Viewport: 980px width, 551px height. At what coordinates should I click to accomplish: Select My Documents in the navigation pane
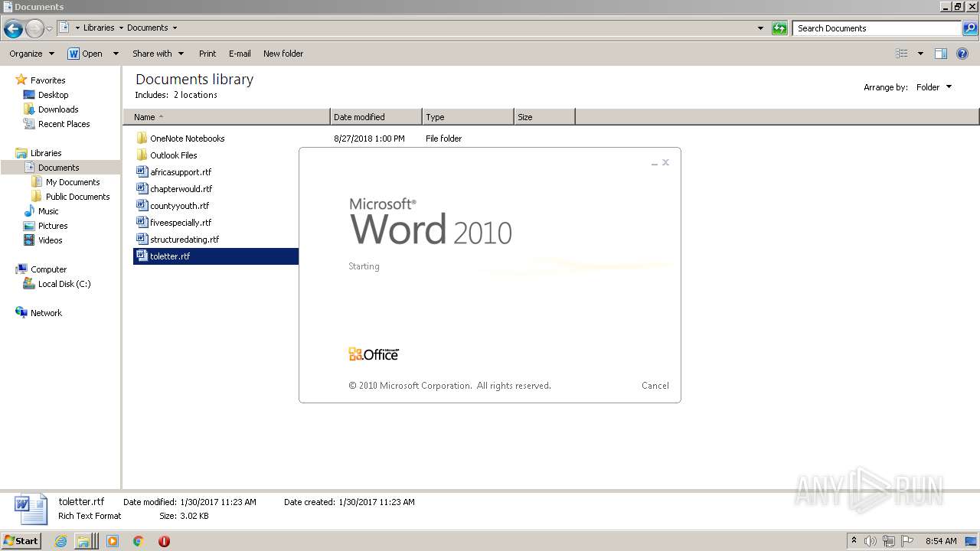pyautogui.click(x=73, y=182)
